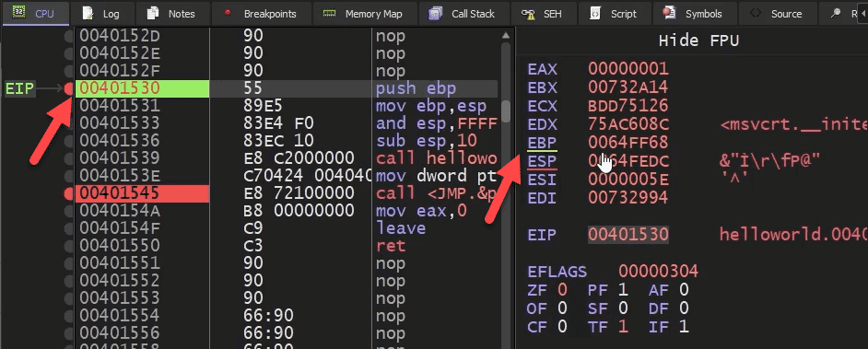The image size is (868, 349).
Task: Select the ESI register value 0000005E
Action: [x=628, y=180]
